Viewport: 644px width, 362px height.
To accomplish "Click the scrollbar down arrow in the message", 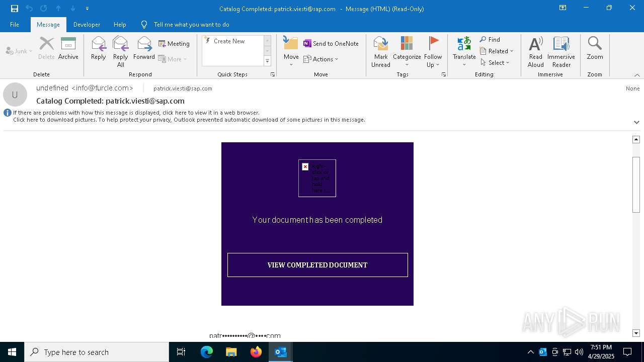I will pos(636,333).
